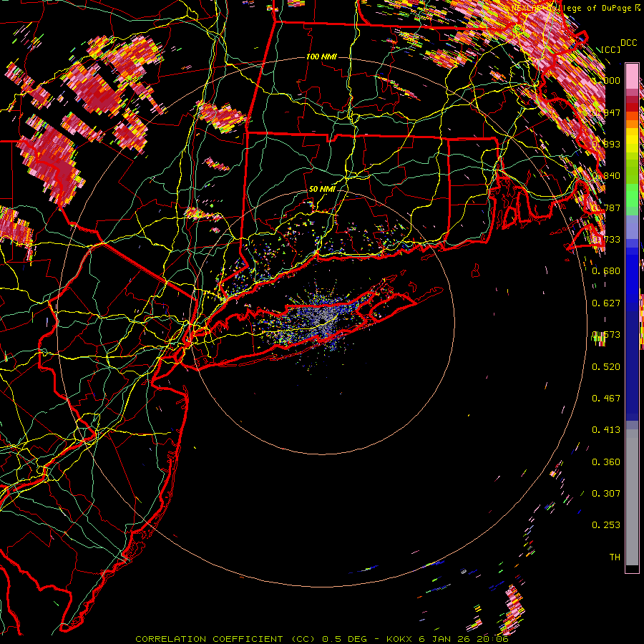The image size is (644, 644).
Task: Click the 0.787 scale label
Action: (x=606, y=208)
